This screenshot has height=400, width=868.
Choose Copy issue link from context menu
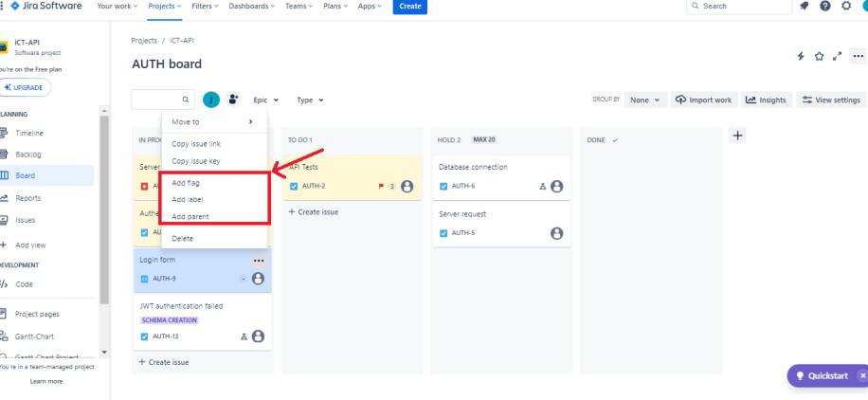tap(214, 144)
